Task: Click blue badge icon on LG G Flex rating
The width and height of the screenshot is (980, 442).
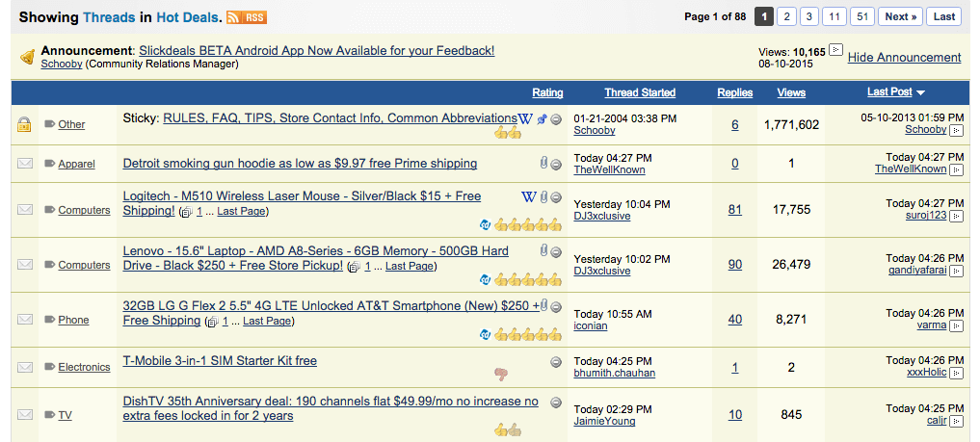Action: 485,334
